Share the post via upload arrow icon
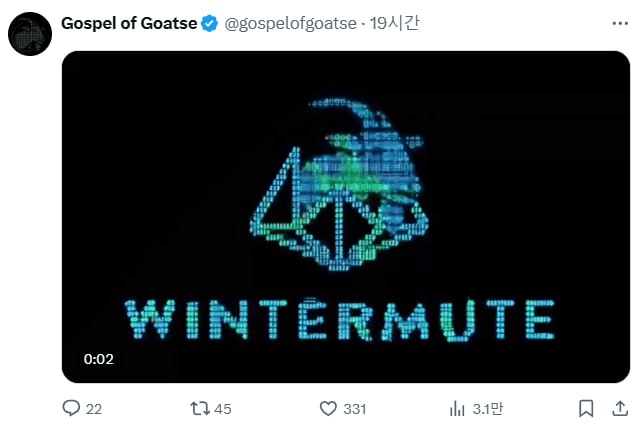Viewport: 641px width, 427px height. point(620,408)
